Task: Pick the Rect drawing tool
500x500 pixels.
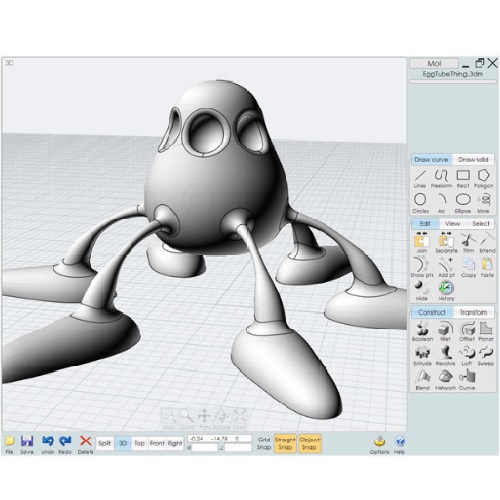Action: point(463,179)
